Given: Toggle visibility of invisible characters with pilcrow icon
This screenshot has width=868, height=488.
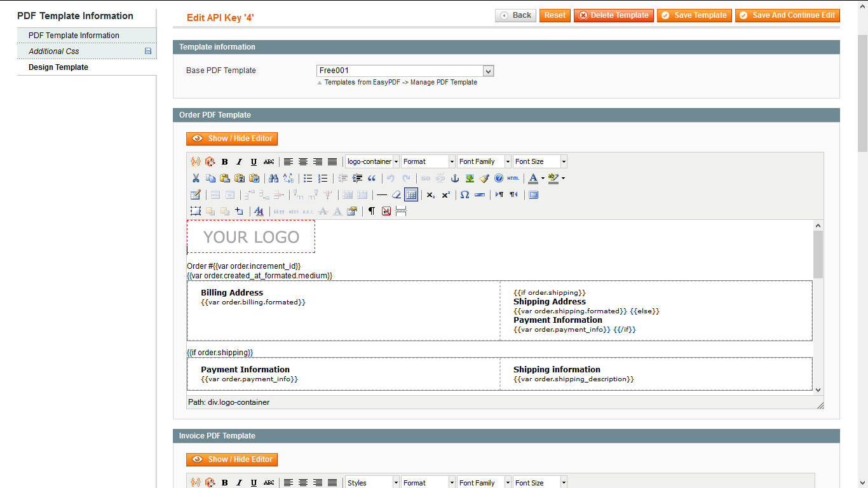Looking at the screenshot, I should [x=370, y=211].
